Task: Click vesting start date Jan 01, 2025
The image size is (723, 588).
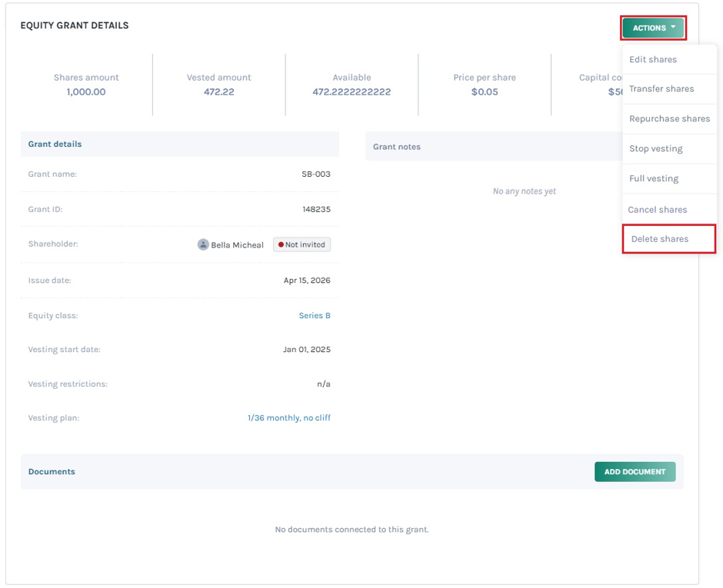Action: [x=307, y=349]
